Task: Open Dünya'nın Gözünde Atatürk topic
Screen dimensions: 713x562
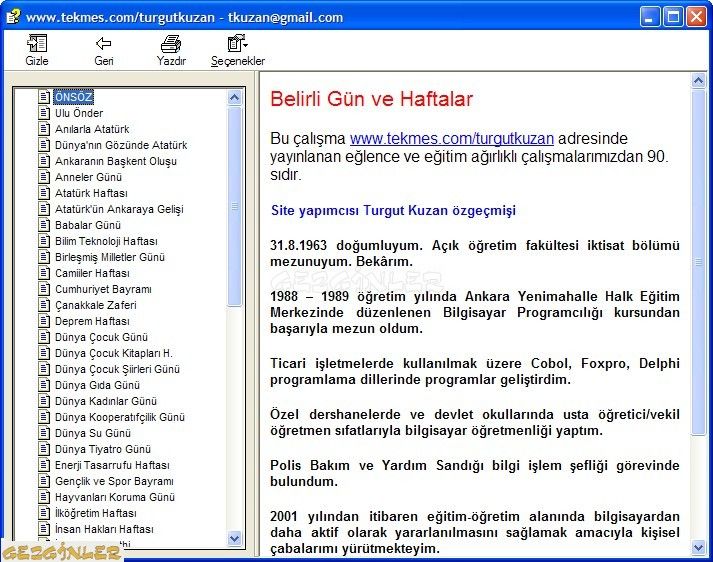Action: pos(121,145)
